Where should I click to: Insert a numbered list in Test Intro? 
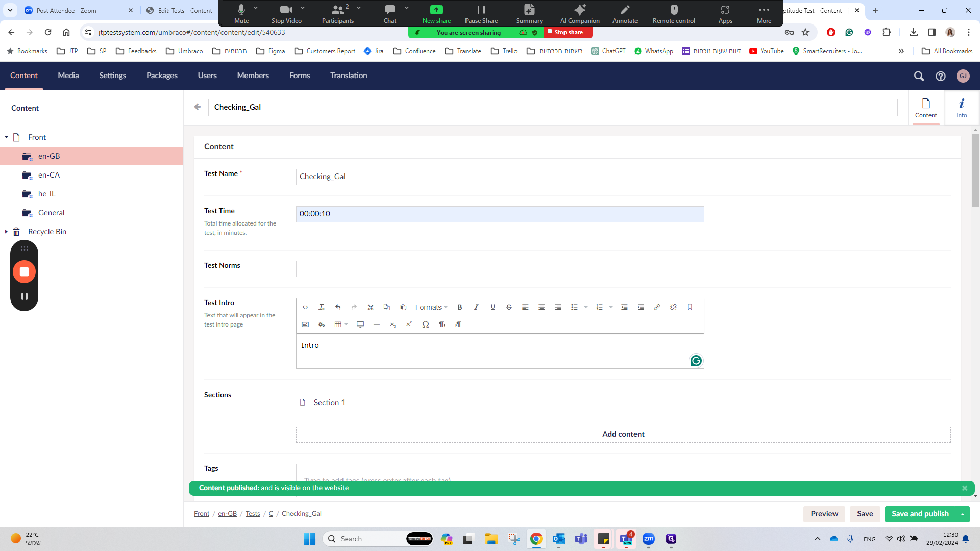(x=599, y=307)
